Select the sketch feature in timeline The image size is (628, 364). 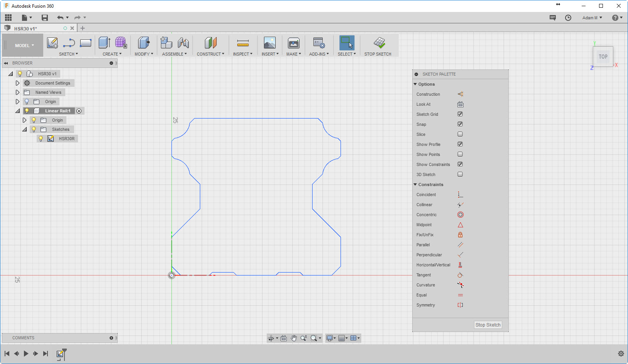coord(60,354)
